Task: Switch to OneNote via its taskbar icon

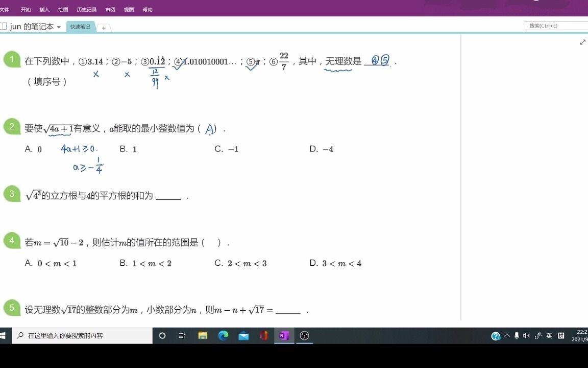Action: [284, 336]
